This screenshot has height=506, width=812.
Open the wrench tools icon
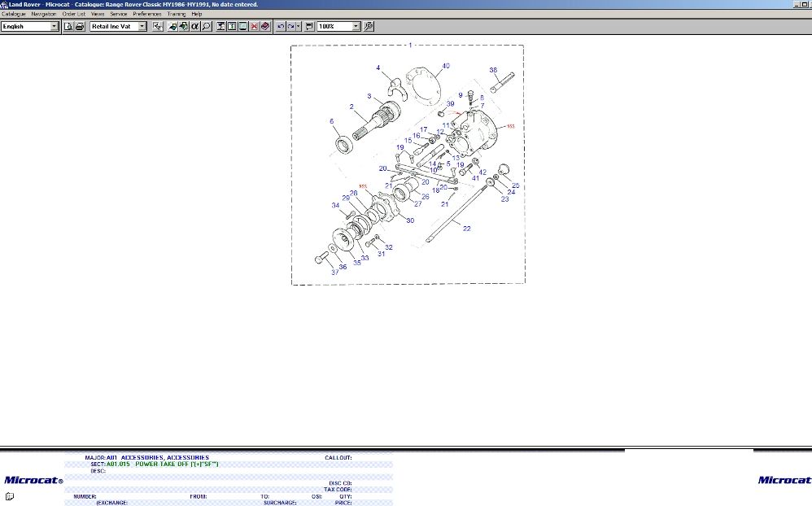tap(369, 26)
